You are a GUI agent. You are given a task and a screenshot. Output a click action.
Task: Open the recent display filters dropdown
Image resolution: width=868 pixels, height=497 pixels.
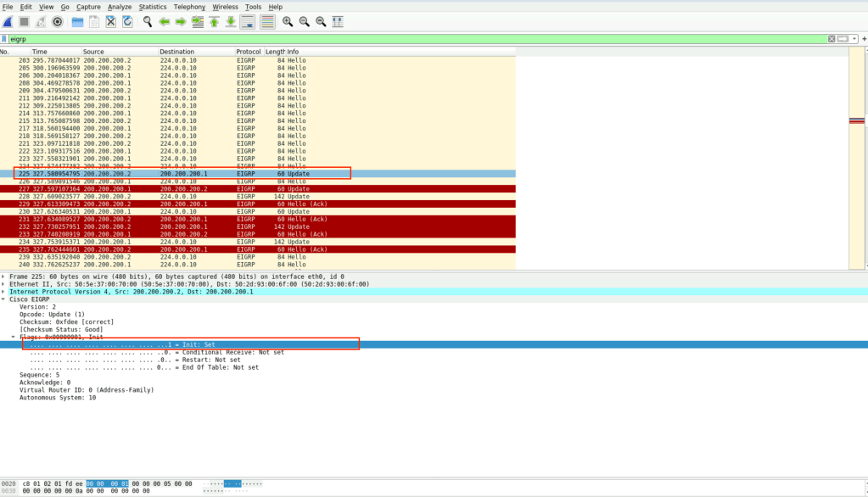[x=854, y=39]
